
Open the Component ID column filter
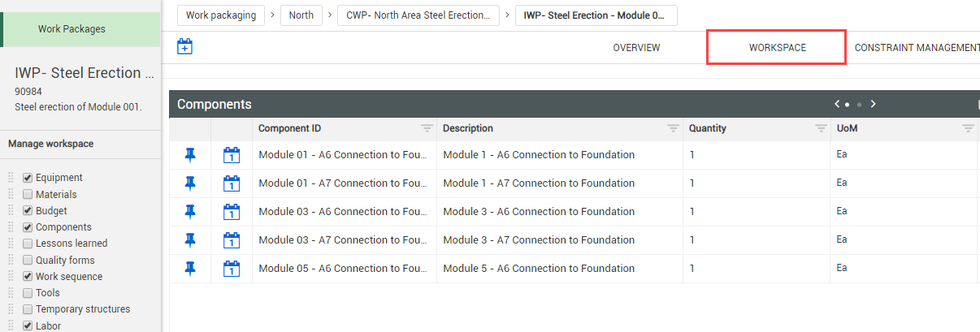pyautogui.click(x=427, y=128)
